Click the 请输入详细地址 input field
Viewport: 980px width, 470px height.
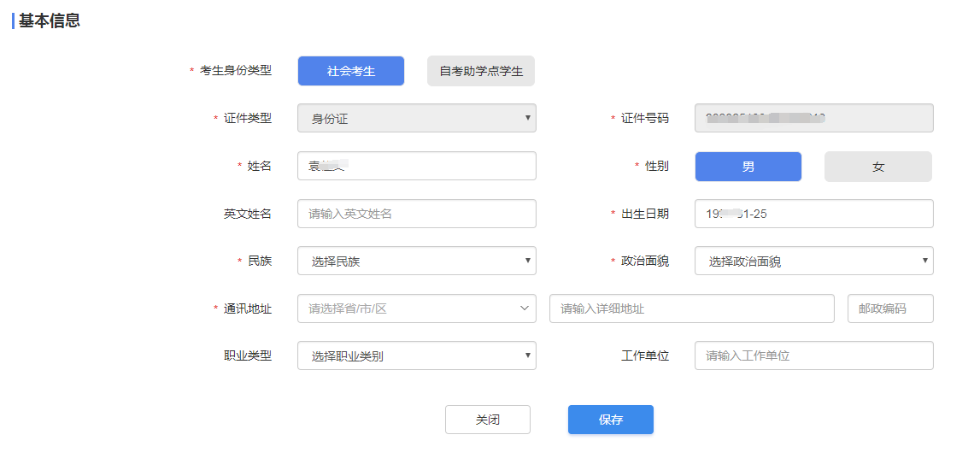point(691,308)
